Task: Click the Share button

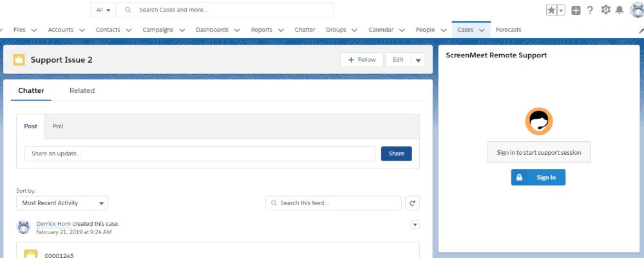Action: (x=396, y=154)
